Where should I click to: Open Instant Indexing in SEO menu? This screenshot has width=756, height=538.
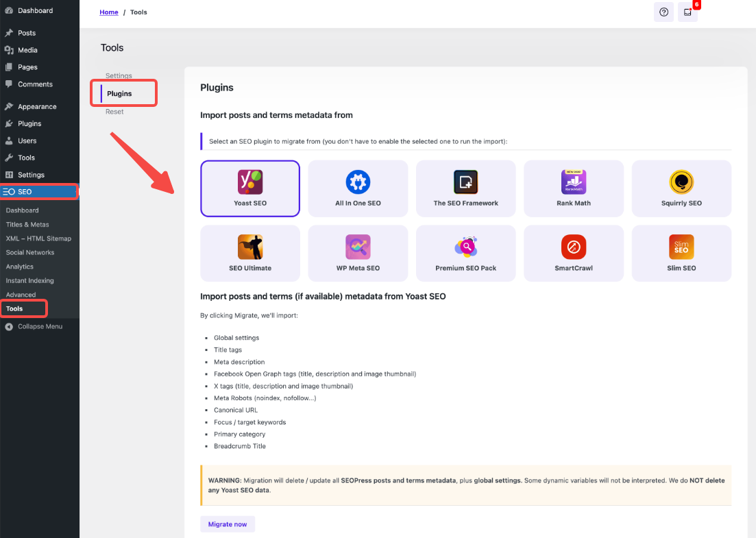pyautogui.click(x=29, y=280)
